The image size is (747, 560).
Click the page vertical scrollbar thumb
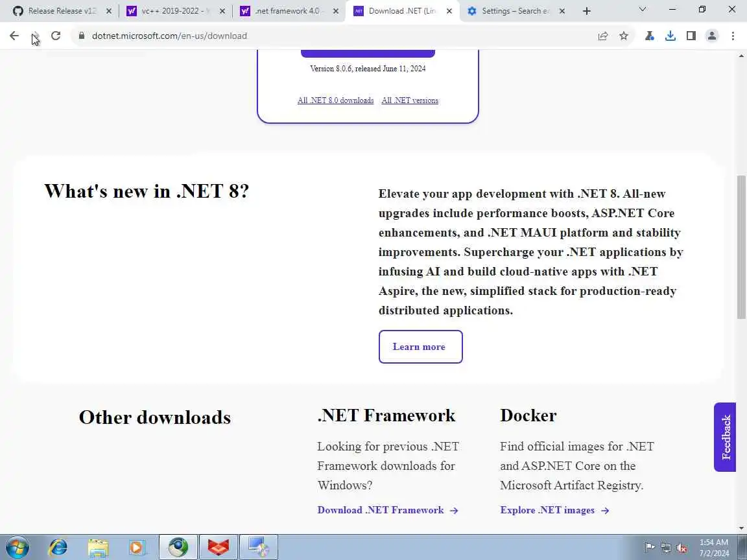[741, 247]
